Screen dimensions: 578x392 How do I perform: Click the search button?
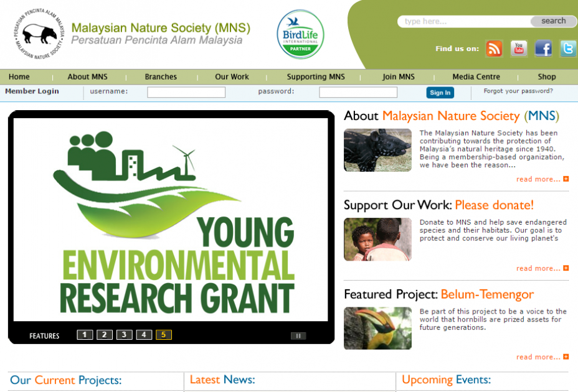click(x=553, y=21)
